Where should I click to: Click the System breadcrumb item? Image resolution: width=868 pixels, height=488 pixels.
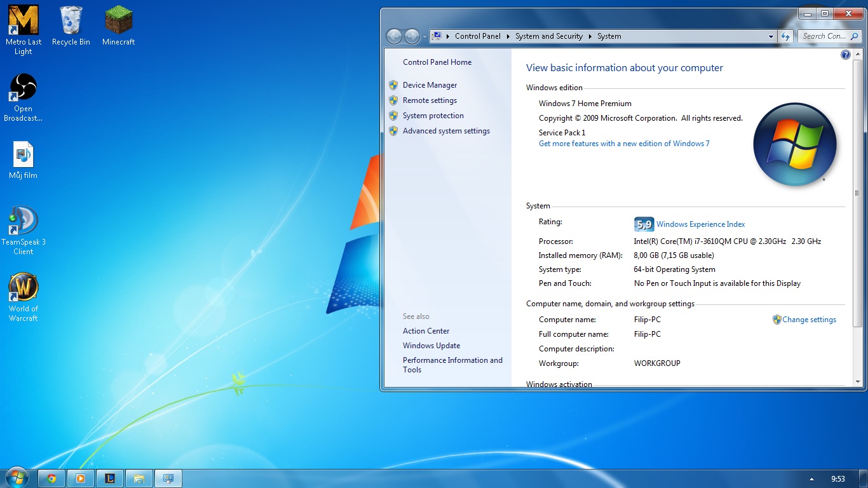pos(609,36)
